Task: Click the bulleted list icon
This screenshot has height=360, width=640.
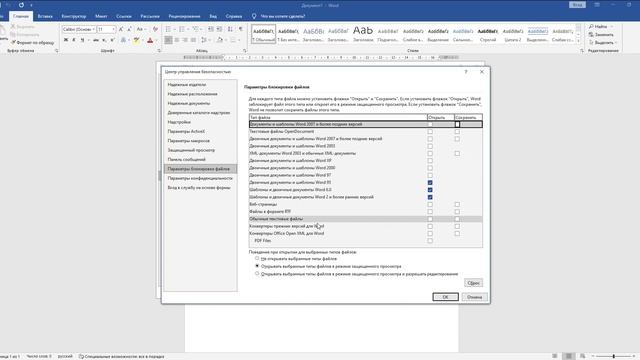Action: 168,29
